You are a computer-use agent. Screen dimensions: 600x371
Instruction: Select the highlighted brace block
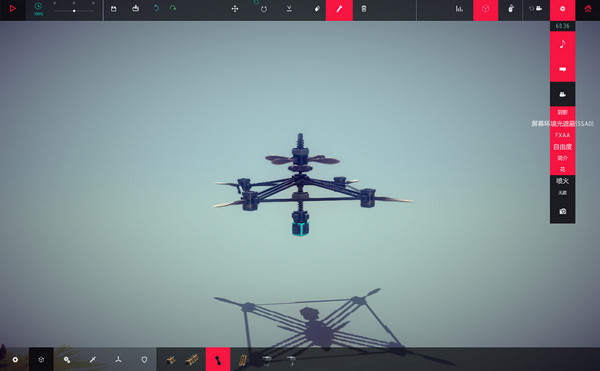(218, 360)
